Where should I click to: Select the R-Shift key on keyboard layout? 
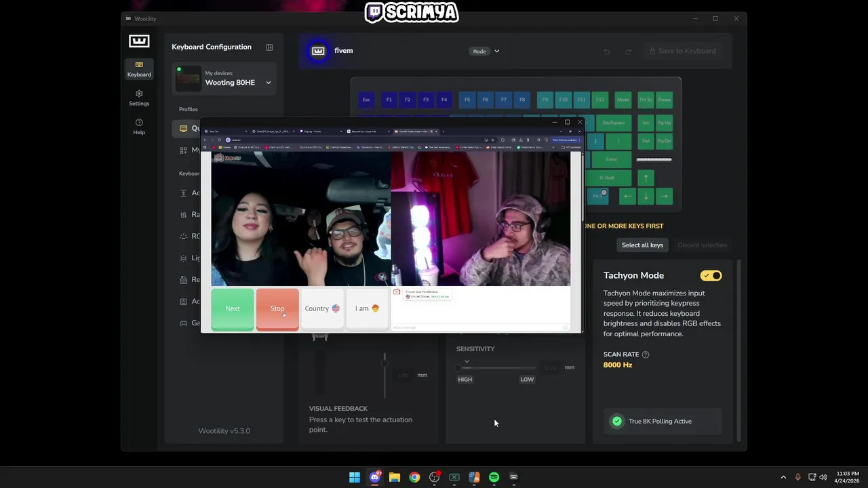607,178
